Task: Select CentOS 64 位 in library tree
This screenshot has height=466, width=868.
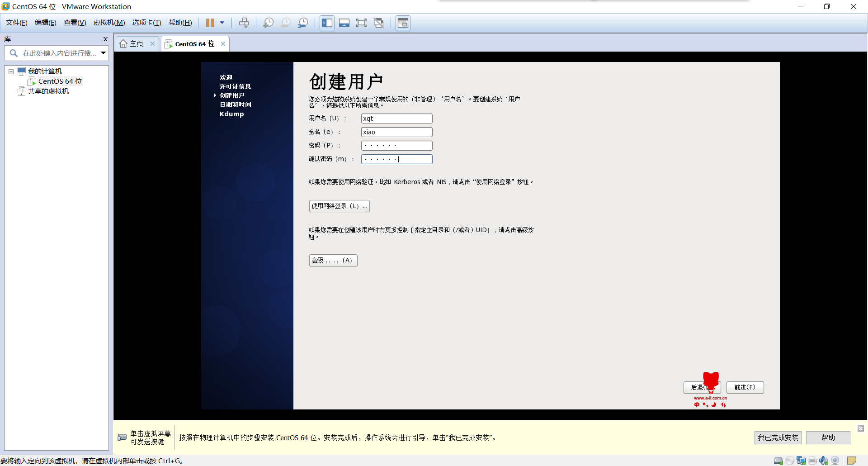Action: pos(60,81)
